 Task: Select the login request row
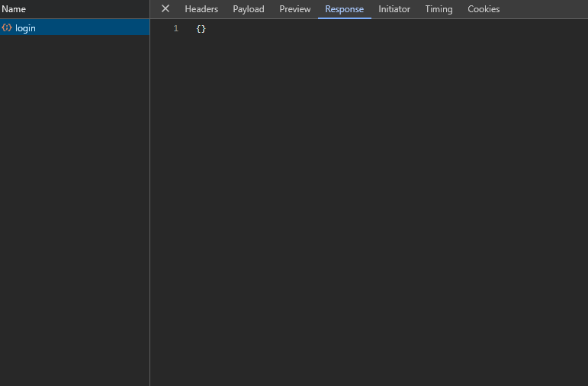[74, 28]
